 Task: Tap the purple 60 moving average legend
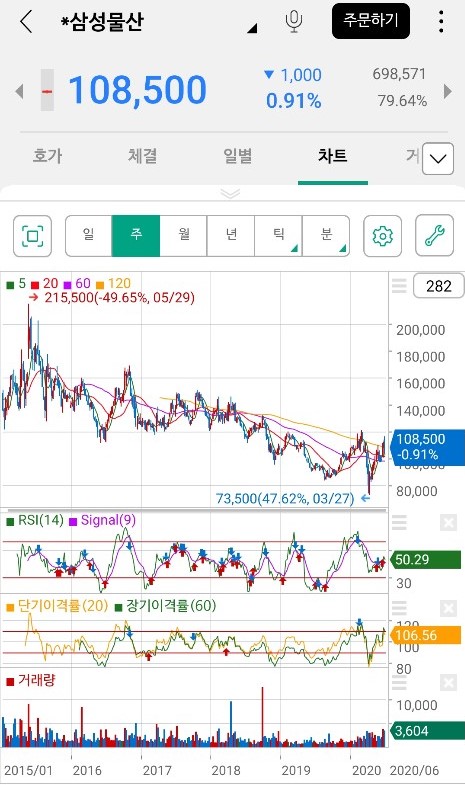pyautogui.click(x=77, y=284)
